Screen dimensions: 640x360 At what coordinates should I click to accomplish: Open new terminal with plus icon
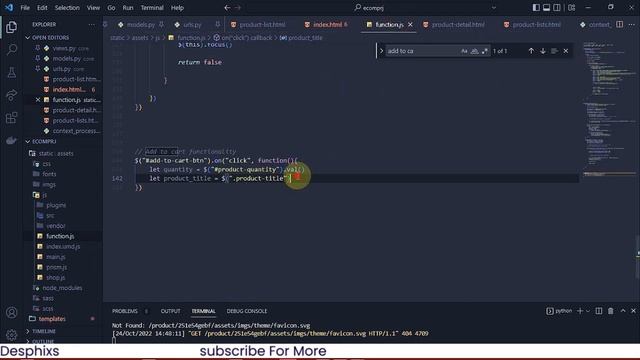coord(580,311)
